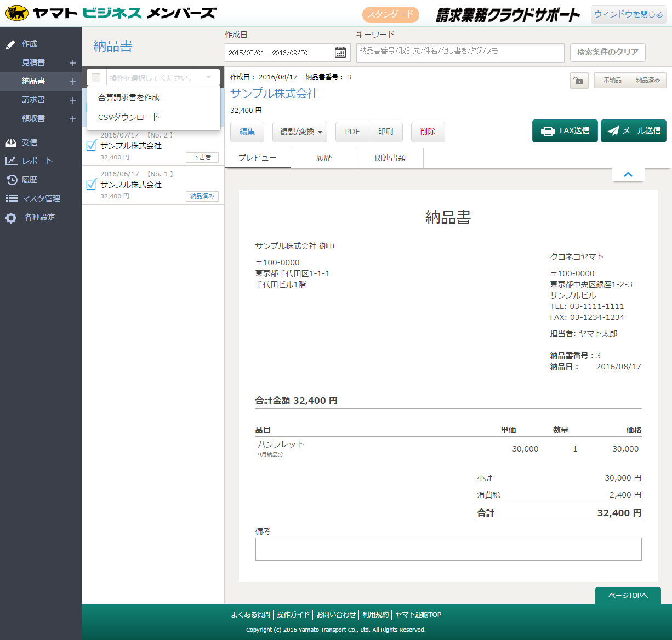The height and width of the screenshot is (640, 672).
Task: Click the 備考 text box
Action: [x=448, y=549]
